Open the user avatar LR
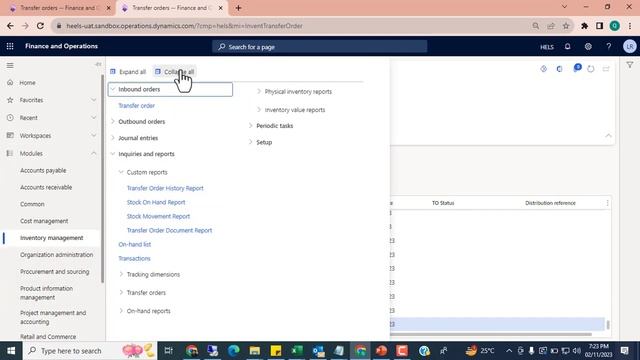This screenshot has width=640, height=360. (x=629, y=47)
